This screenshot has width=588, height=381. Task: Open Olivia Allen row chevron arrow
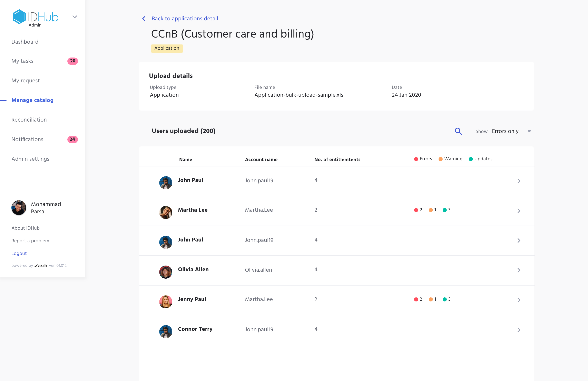[519, 270]
